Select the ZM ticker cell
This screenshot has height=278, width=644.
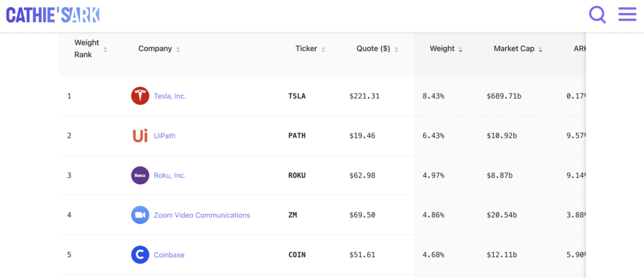[292, 214]
